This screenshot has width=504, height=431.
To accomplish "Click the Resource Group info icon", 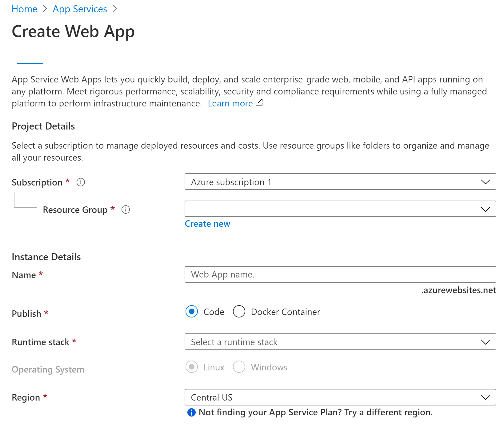I will (126, 210).
